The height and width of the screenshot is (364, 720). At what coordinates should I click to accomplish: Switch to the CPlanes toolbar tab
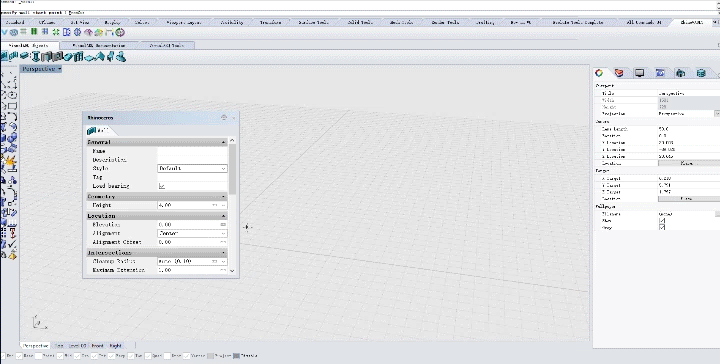pyautogui.click(x=46, y=22)
